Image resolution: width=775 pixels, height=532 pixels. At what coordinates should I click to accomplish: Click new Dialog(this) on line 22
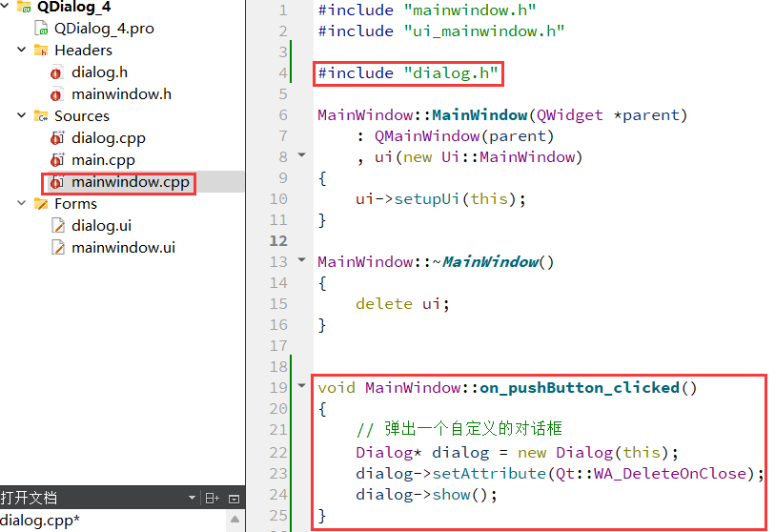click(593, 453)
